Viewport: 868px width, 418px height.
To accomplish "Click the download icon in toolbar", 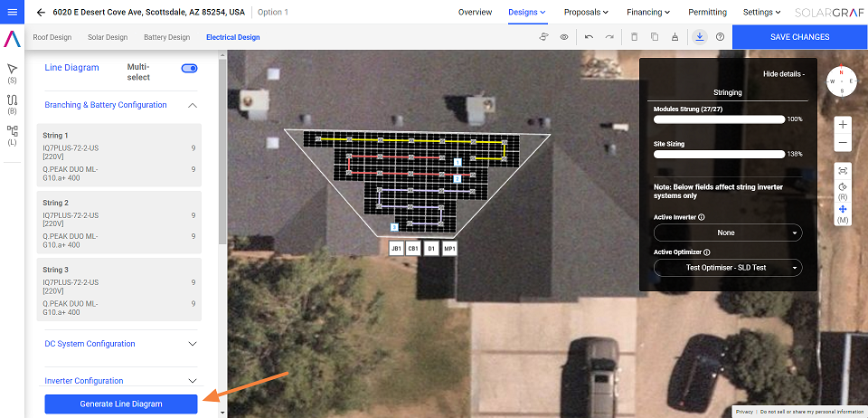I will coord(700,37).
